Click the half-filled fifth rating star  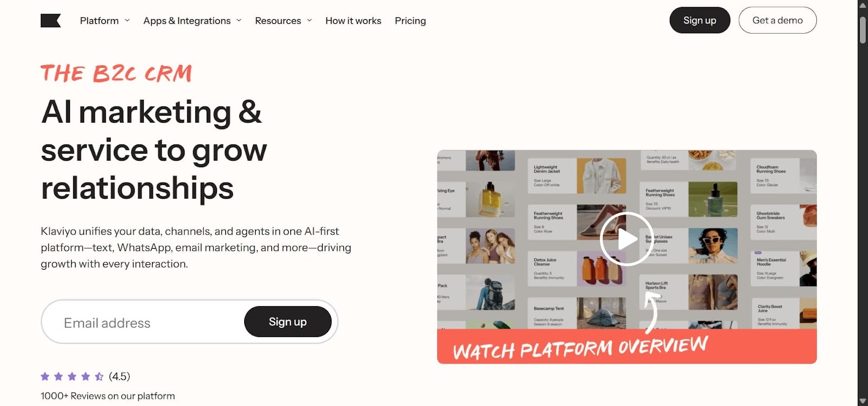coord(99,376)
